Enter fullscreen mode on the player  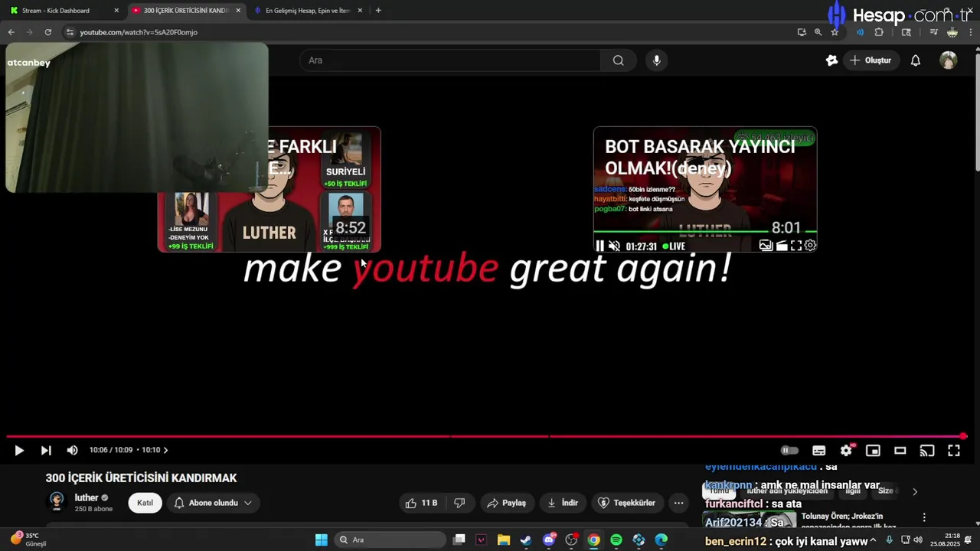point(954,451)
